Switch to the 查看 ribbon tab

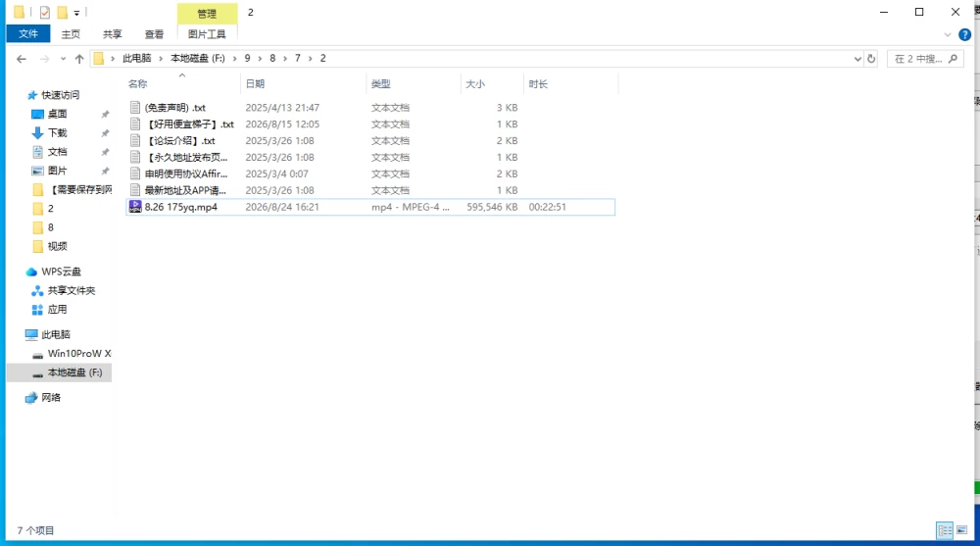(x=154, y=34)
